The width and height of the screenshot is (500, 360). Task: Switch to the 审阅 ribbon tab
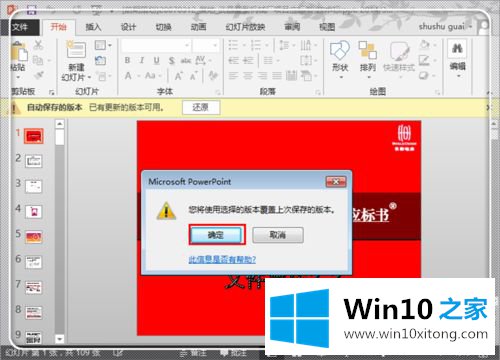[292, 27]
